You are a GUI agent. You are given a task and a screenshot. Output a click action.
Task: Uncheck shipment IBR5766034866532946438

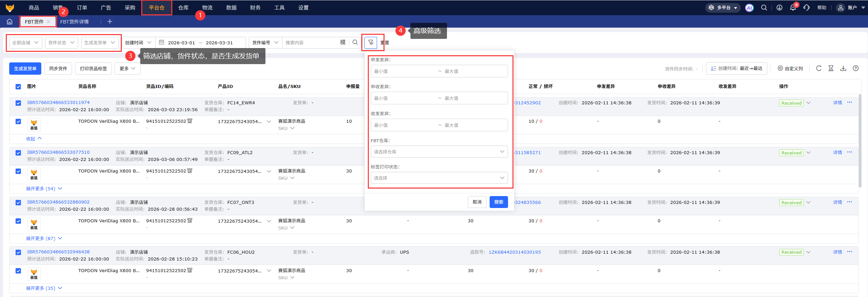pos(18,252)
